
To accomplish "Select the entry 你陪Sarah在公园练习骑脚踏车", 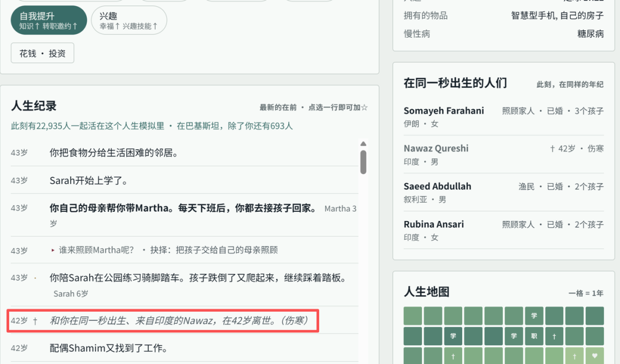I will tap(184, 285).
